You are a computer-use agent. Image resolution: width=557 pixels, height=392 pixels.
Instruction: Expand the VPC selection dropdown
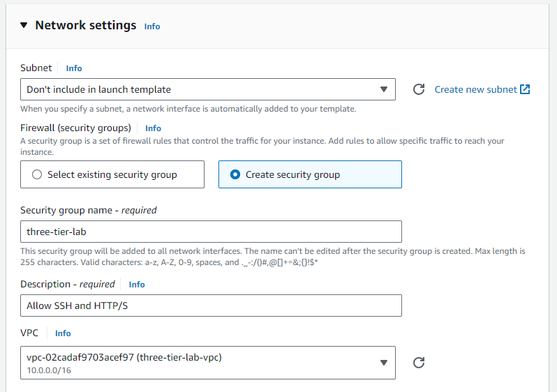(x=207, y=363)
